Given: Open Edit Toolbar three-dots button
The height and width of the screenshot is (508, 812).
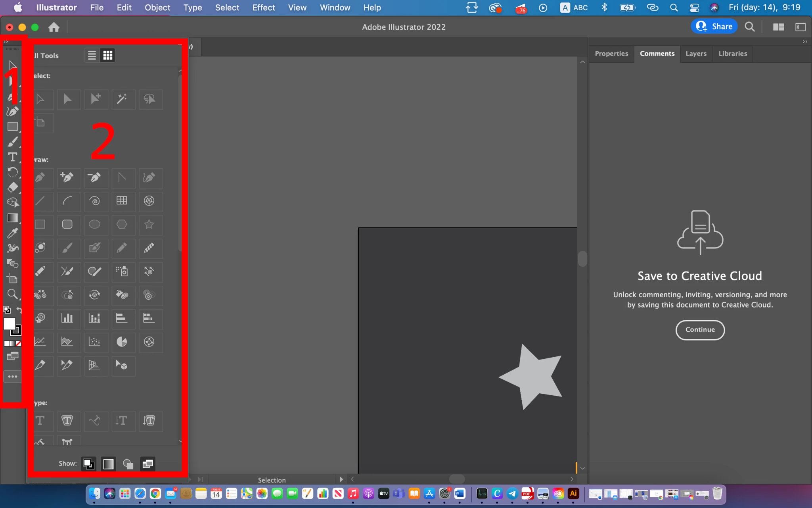Looking at the screenshot, I should pyautogui.click(x=12, y=376).
